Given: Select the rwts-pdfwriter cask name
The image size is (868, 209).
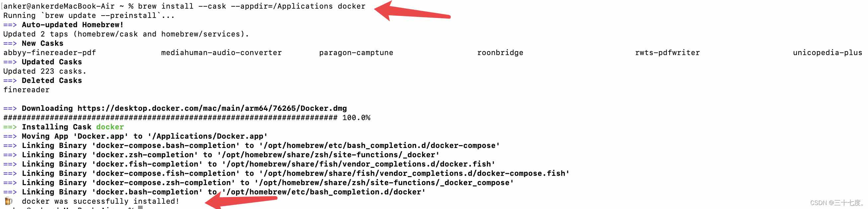Looking at the screenshot, I should coord(667,53).
